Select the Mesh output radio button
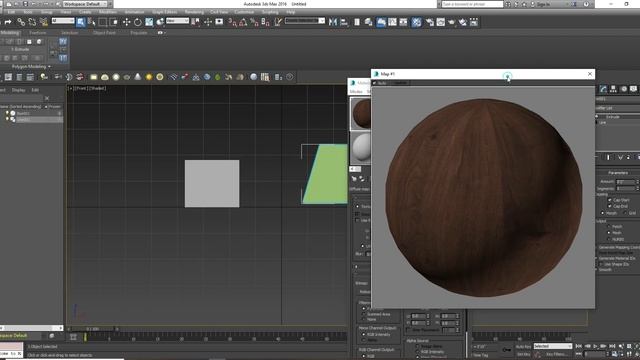Viewport: 640px width, 360px height. click(609, 233)
